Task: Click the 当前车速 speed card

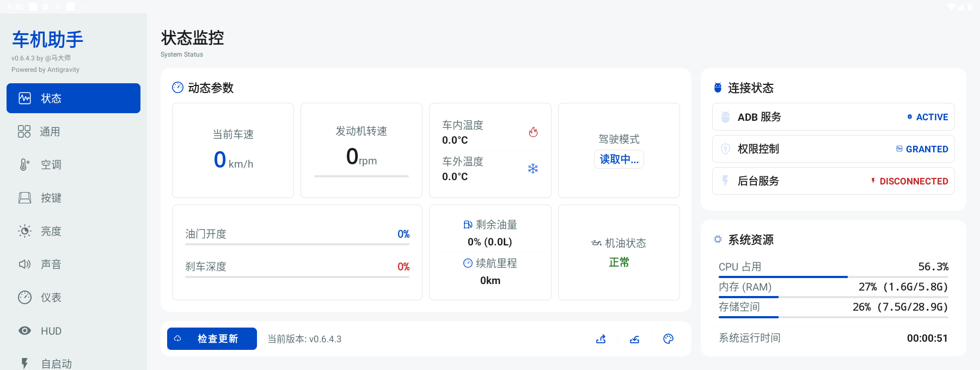Action: tap(233, 150)
